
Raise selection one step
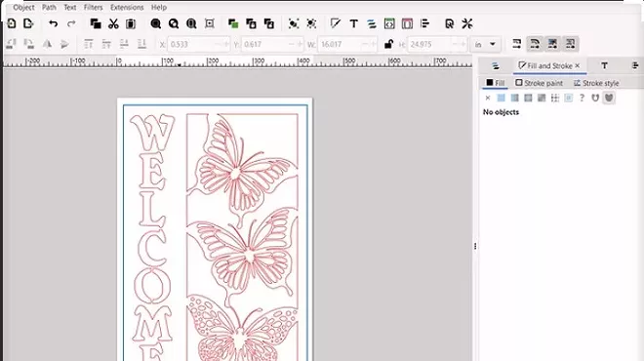[x=106, y=44]
